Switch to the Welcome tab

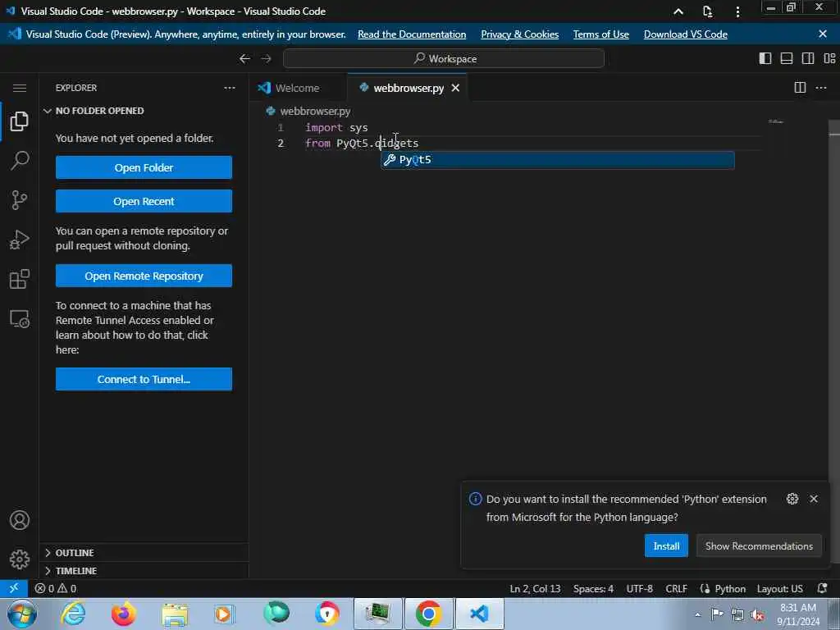click(x=297, y=88)
